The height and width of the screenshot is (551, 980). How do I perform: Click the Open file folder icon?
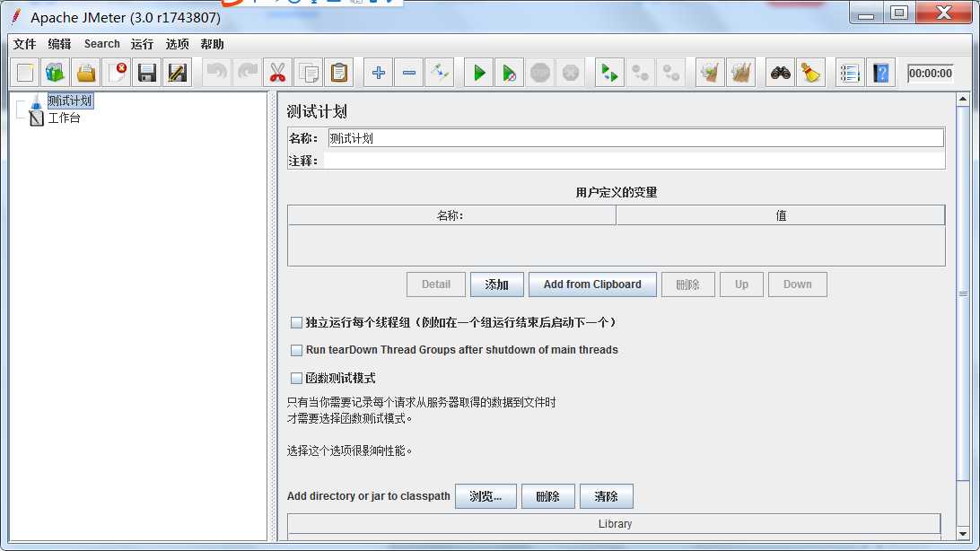85,73
